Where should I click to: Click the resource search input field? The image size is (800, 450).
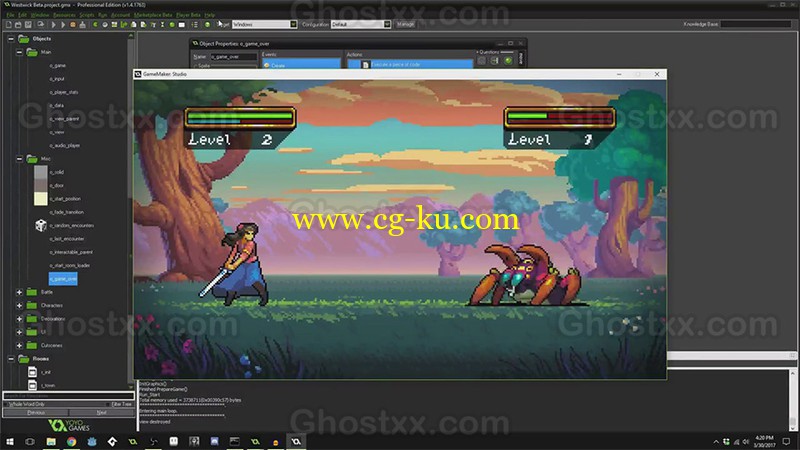coord(68,396)
